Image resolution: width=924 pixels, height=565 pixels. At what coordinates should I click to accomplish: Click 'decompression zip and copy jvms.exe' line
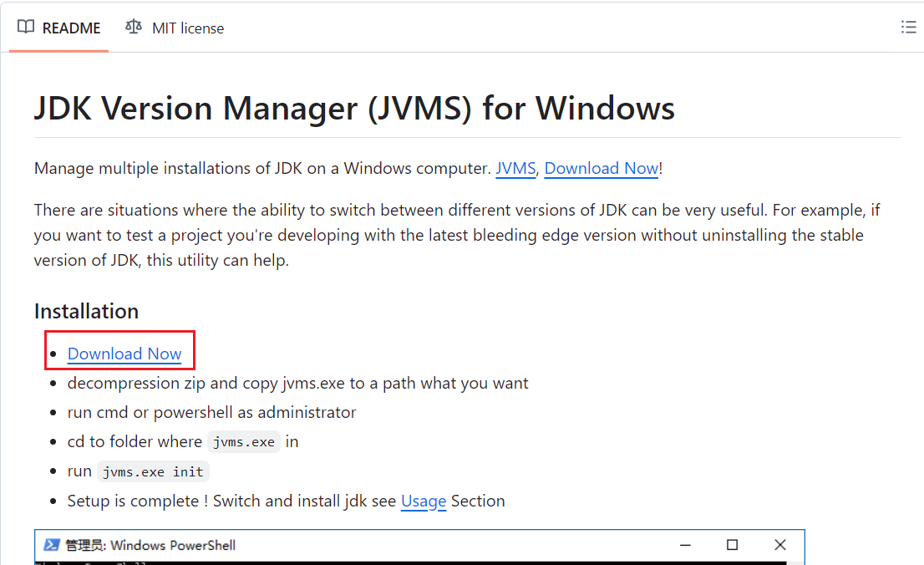point(297,384)
